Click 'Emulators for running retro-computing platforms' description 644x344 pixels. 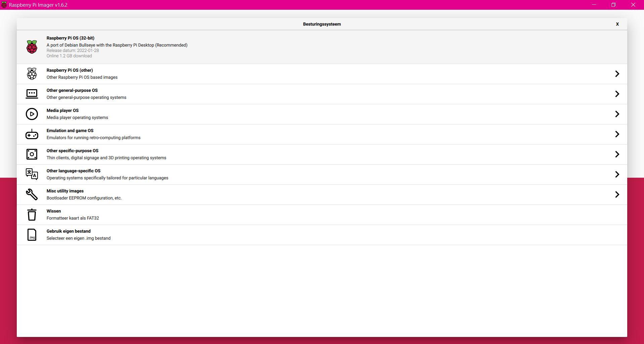[94, 138]
